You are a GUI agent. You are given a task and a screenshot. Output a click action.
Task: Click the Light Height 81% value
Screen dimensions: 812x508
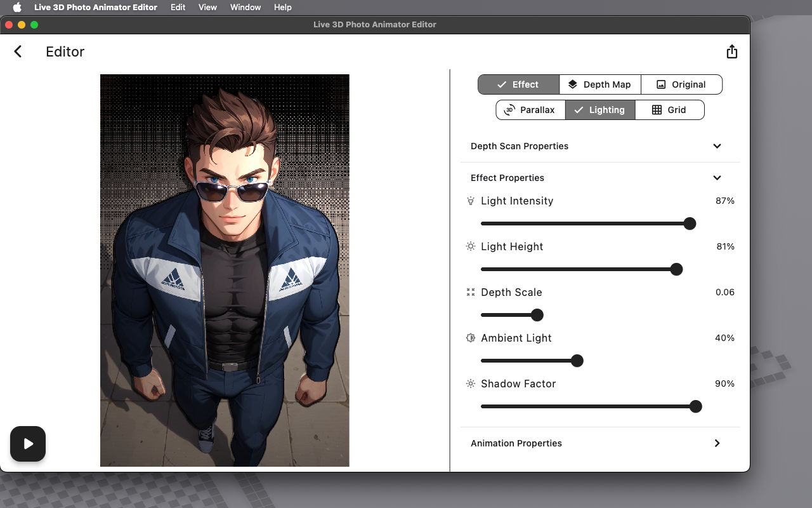click(725, 246)
